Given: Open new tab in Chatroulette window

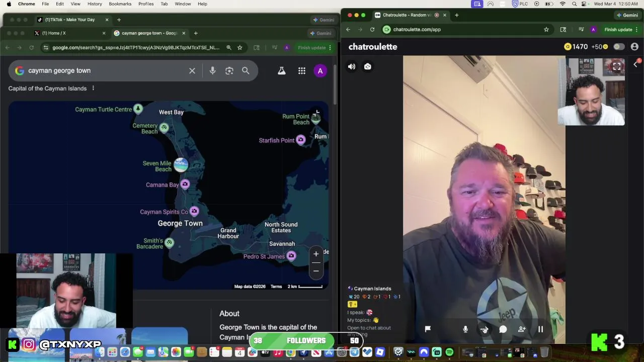Looking at the screenshot, I should 457,15.
